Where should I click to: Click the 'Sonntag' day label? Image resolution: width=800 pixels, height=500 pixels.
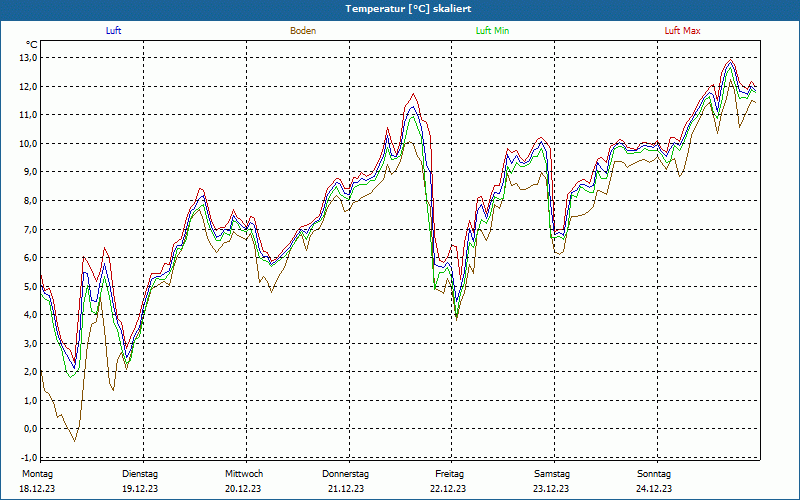coord(654,474)
